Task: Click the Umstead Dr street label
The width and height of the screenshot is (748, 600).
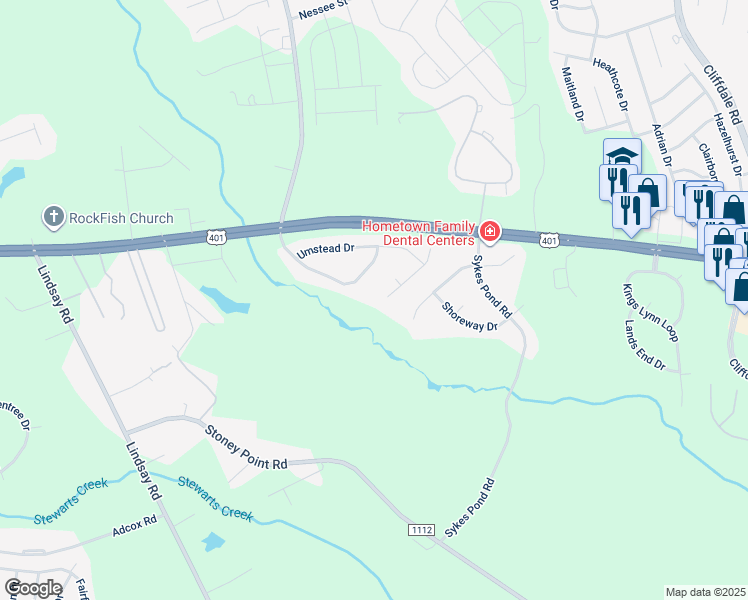Action: pos(325,250)
